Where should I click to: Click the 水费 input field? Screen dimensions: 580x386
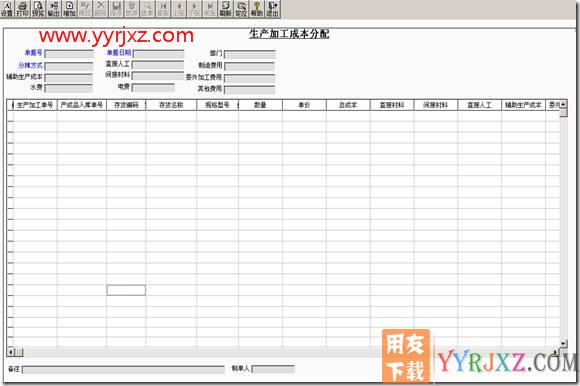tap(68, 88)
